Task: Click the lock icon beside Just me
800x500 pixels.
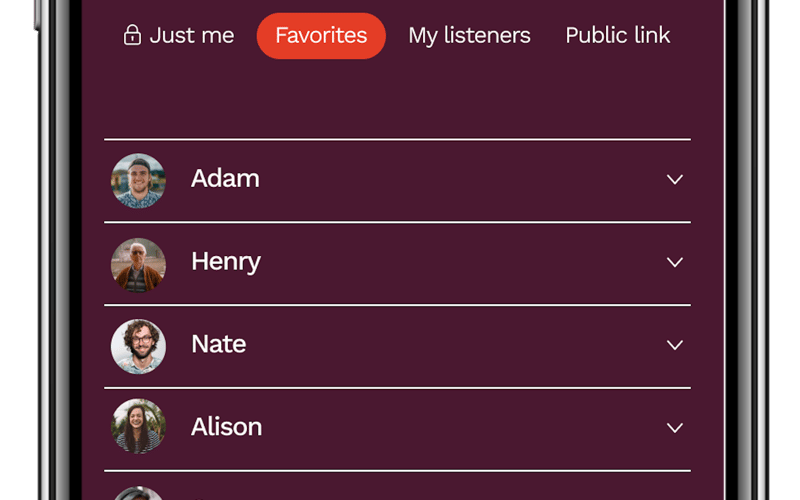Action: click(132, 36)
